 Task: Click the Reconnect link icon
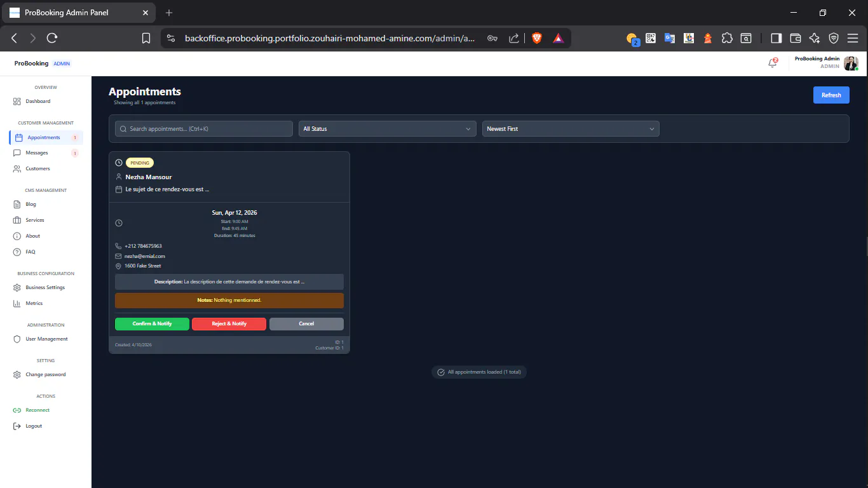pos(17,410)
